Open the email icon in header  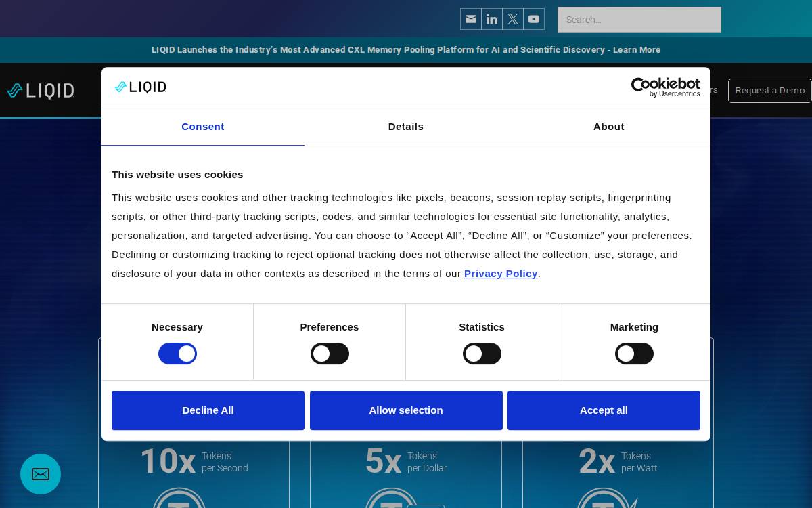click(x=471, y=19)
